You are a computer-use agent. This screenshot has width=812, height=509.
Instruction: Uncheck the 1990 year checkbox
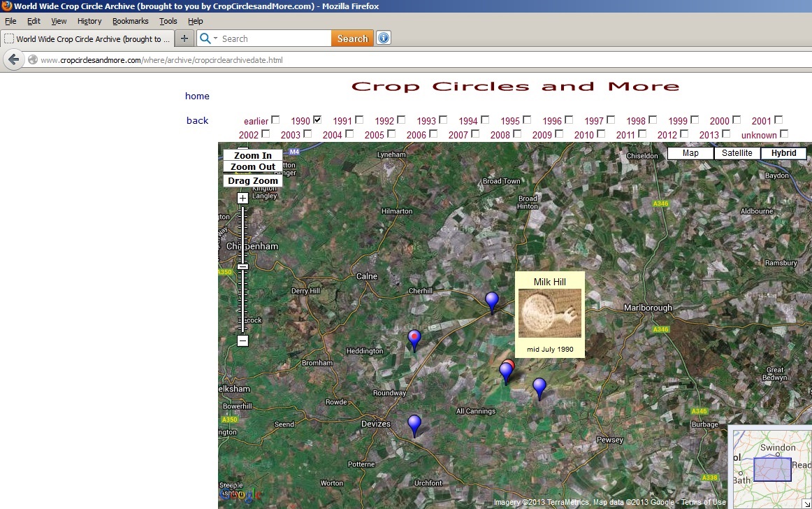(x=317, y=120)
